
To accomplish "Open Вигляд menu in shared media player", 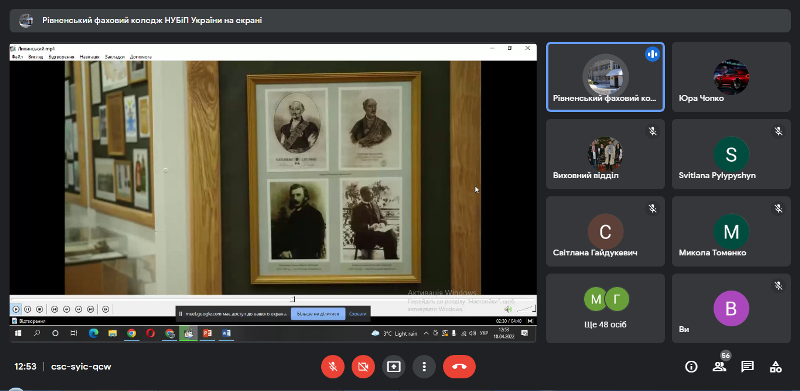I will 36,57.
